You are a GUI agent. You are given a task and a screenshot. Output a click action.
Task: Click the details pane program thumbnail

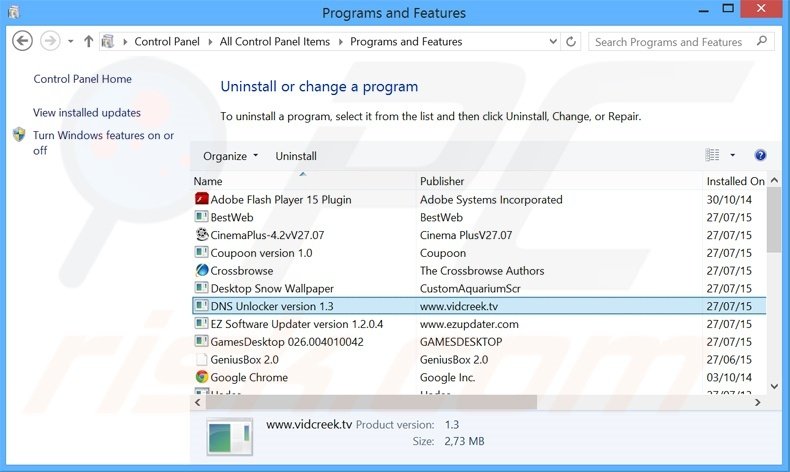tap(230, 437)
